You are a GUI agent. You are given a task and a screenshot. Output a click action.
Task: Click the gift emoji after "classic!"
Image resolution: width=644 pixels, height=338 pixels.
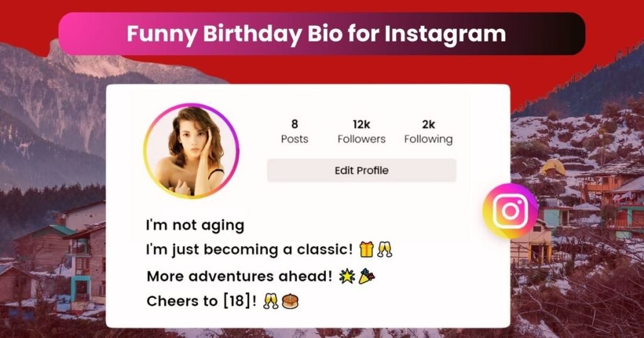(x=367, y=249)
